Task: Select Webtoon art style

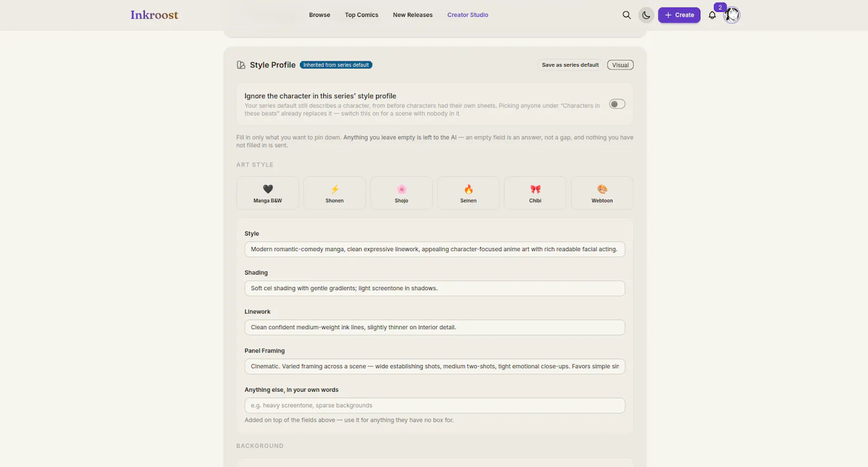Action: [602, 193]
